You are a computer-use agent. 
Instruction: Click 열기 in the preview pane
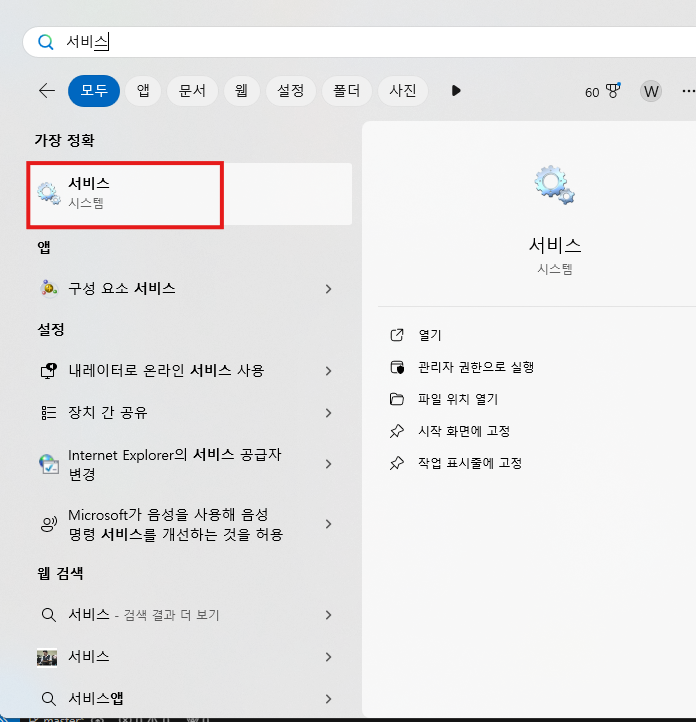pos(429,335)
